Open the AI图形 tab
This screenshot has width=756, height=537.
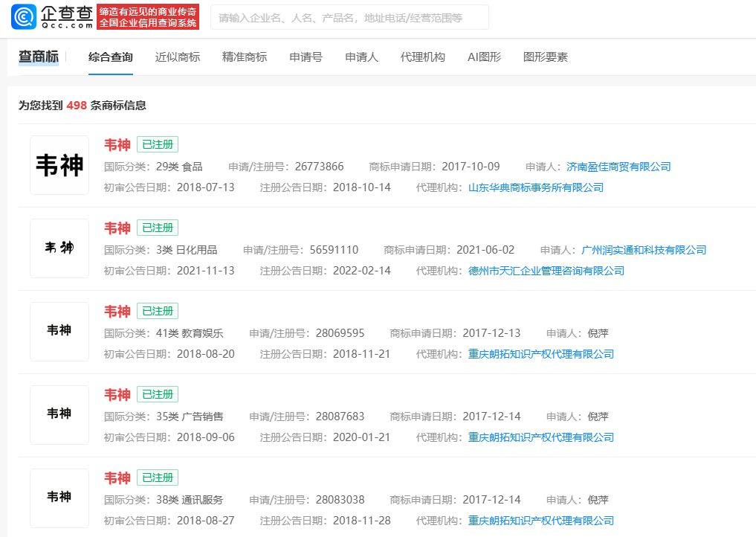(484, 57)
